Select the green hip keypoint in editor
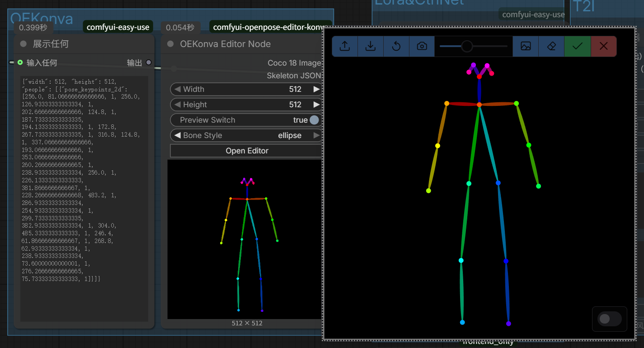The width and height of the screenshot is (644, 348). 469,183
